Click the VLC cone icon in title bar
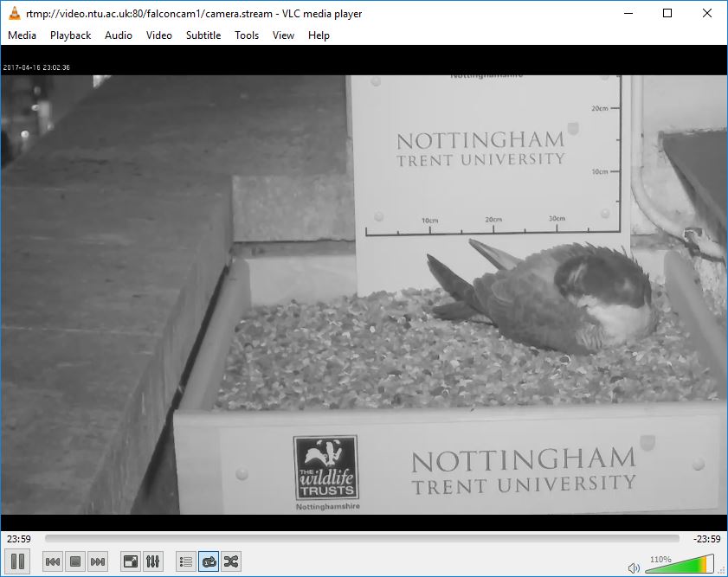 [x=15, y=14]
